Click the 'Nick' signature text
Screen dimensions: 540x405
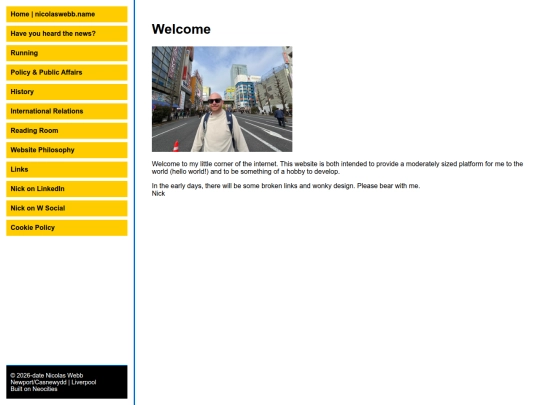pyautogui.click(x=158, y=194)
